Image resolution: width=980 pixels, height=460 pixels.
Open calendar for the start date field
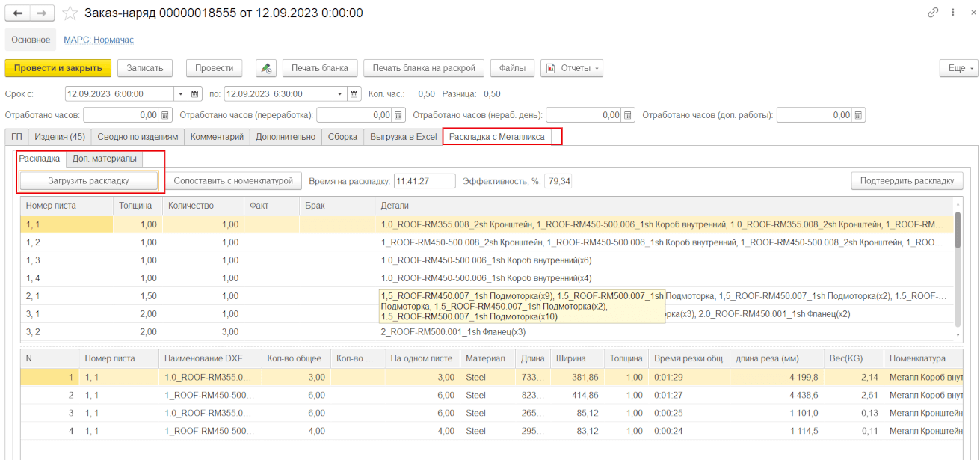(x=195, y=94)
